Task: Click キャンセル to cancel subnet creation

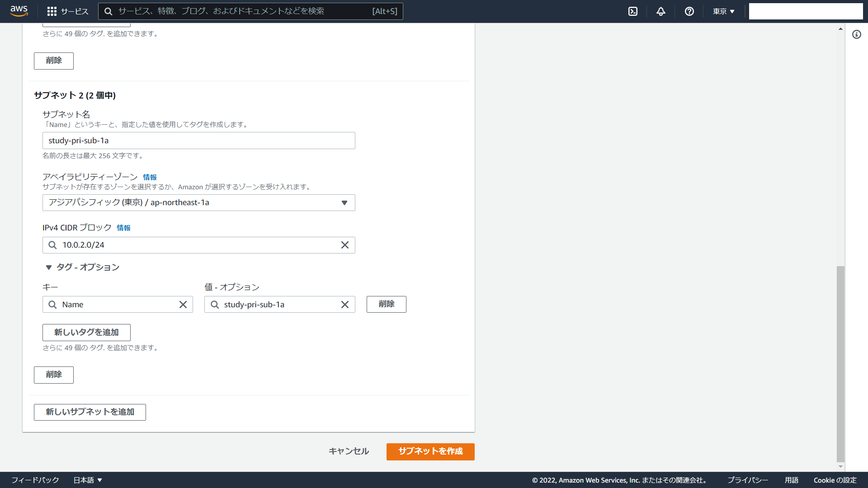Action: click(349, 451)
